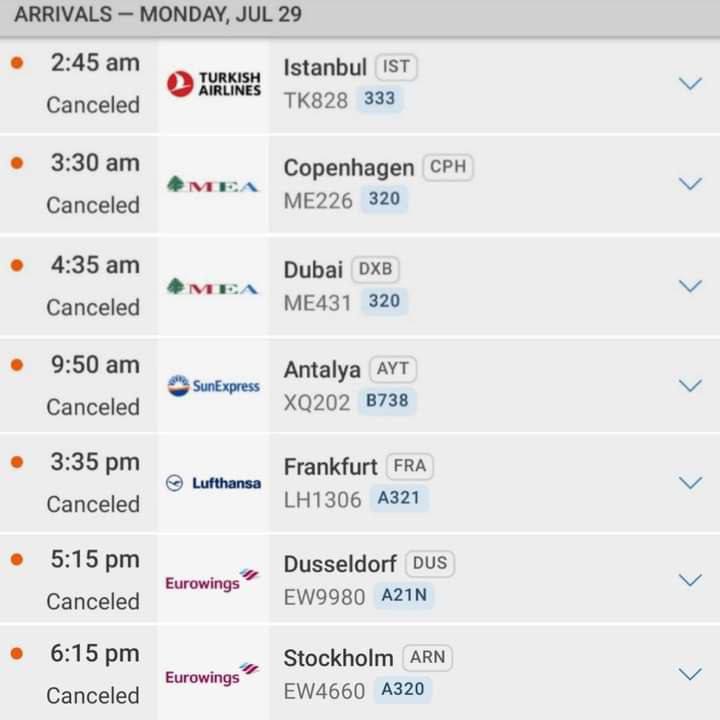Expand the Antalya XQ202 flight details

690,386
